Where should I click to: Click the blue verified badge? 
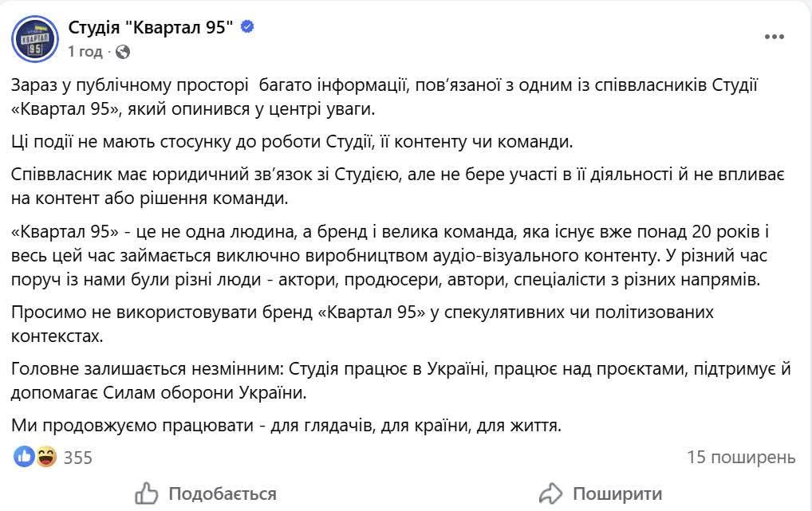(x=248, y=27)
